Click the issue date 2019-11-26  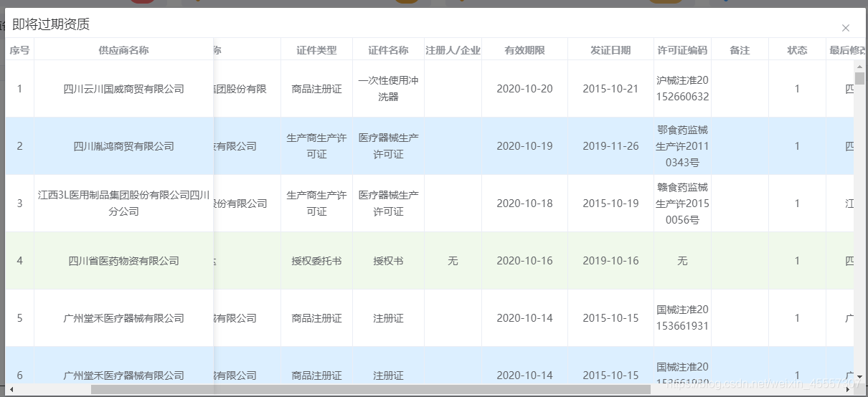(x=610, y=146)
